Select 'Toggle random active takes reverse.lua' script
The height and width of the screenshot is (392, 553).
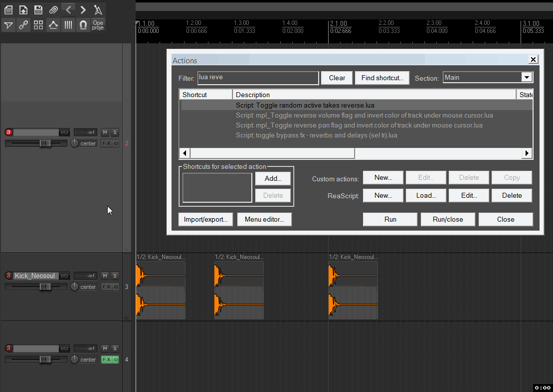[x=305, y=106]
